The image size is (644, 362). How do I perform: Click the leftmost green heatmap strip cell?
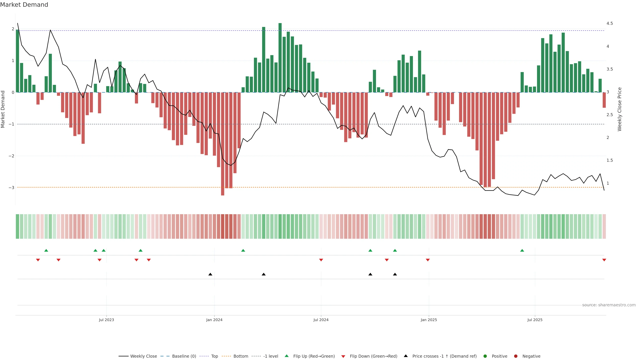click(17, 226)
